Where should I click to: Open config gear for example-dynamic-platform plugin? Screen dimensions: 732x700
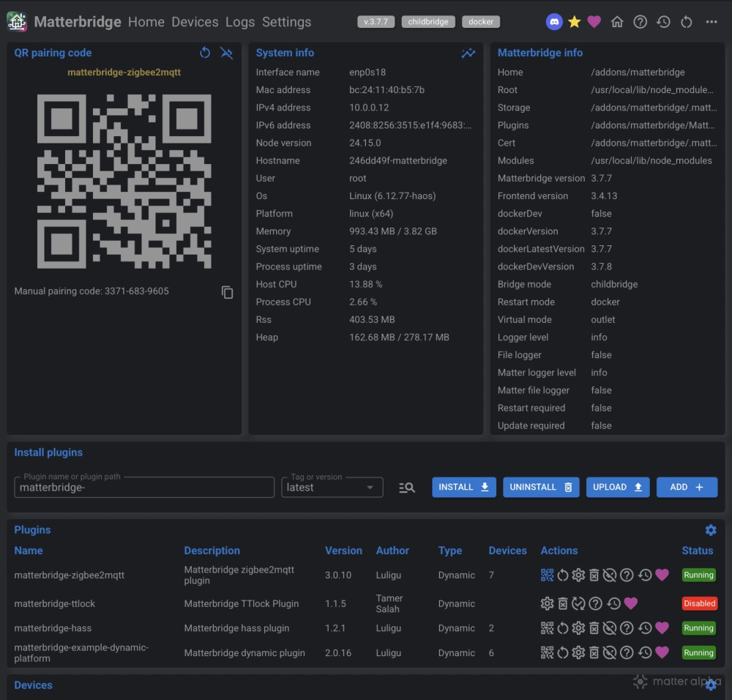pyautogui.click(x=578, y=652)
